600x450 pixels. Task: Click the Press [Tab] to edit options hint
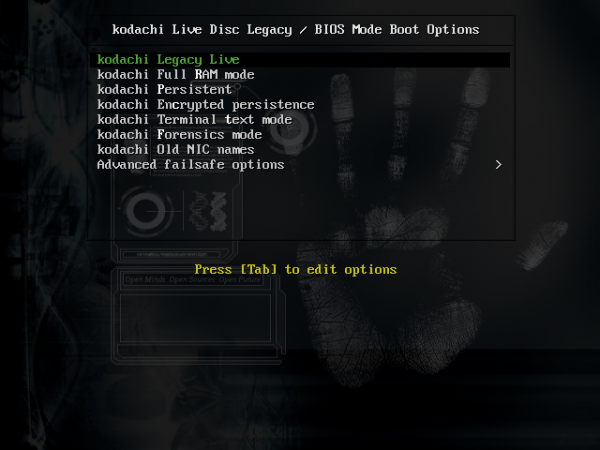295,269
